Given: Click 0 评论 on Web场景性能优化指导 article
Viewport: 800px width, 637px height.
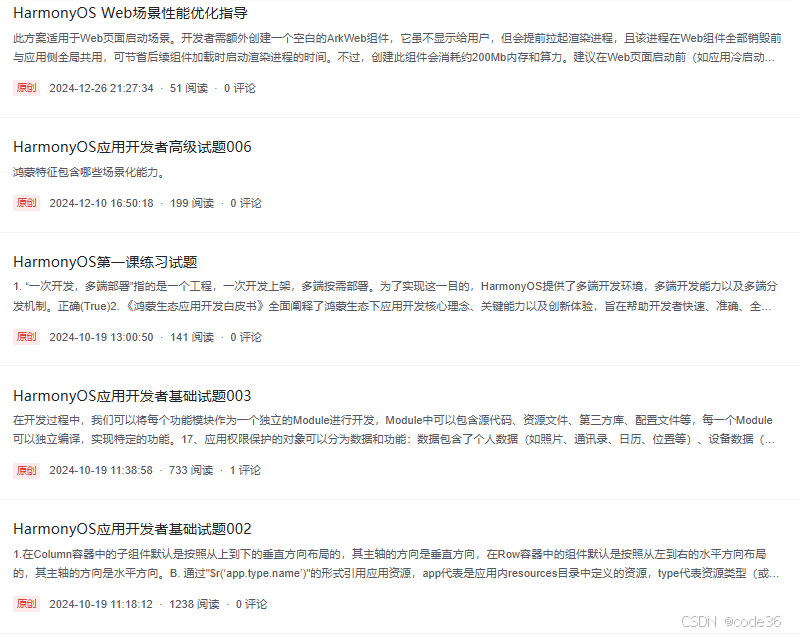Looking at the screenshot, I should (240, 88).
